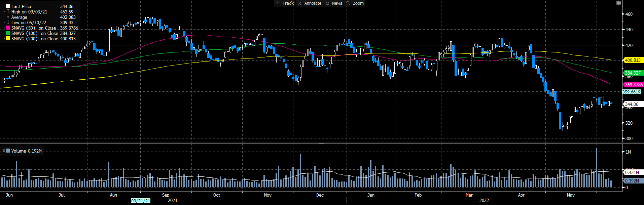
Task: Click the 344.06 last price axis label
Action: tap(633, 104)
